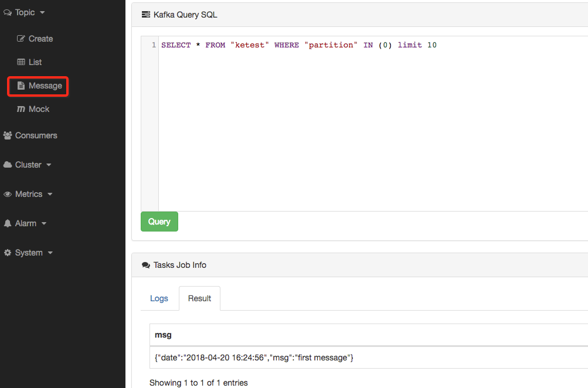
Task: Click the first message result row
Action: click(x=369, y=358)
